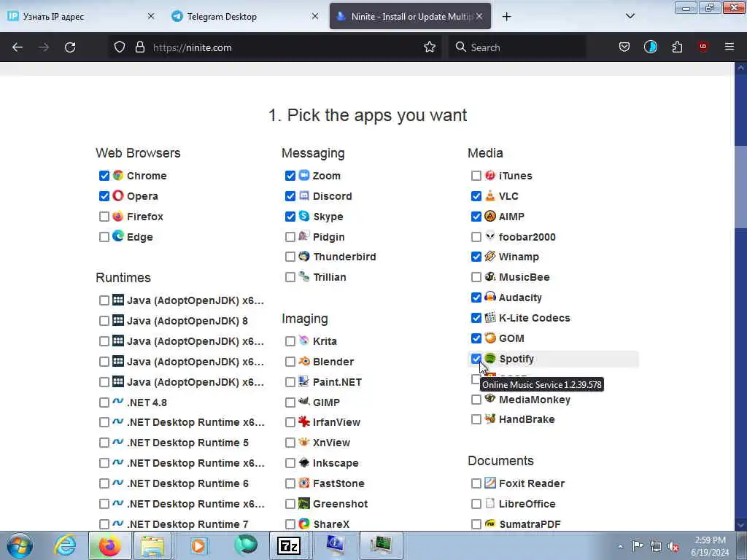Open the Pocket save icon in toolbar
Screen dimensions: 747x560
[x=624, y=47]
